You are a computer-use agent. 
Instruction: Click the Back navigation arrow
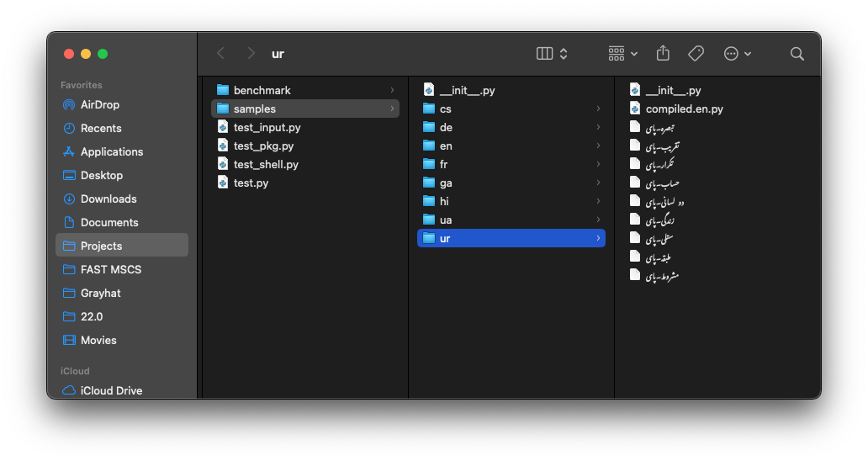tap(221, 53)
